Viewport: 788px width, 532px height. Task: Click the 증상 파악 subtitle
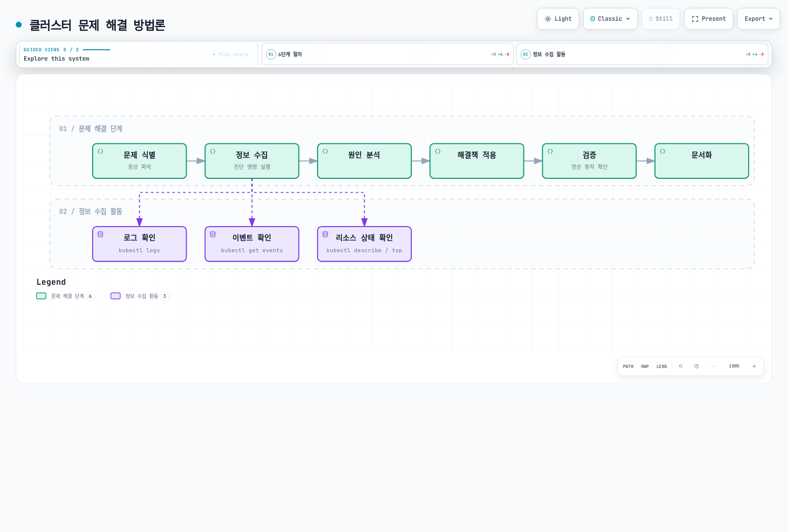click(139, 167)
